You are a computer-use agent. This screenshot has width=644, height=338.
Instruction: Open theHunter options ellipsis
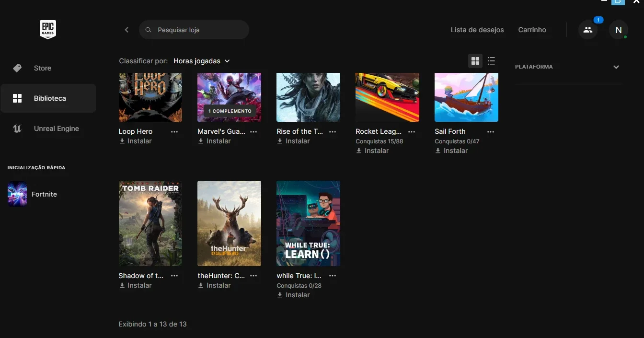[x=253, y=276]
